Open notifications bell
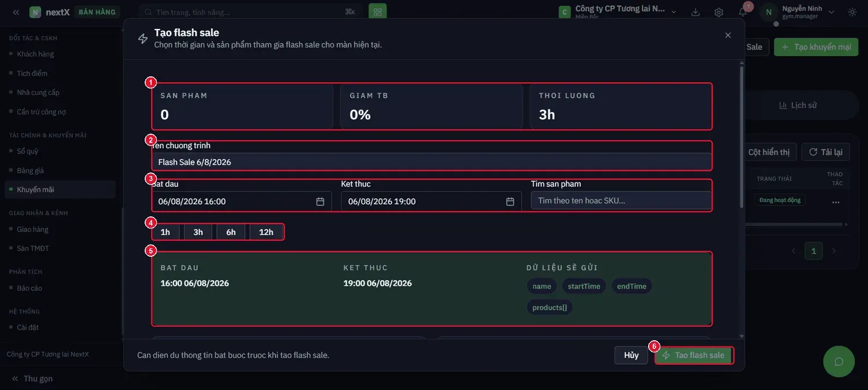Image resolution: width=868 pixels, height=390 pixels. [x=743, y=12]
